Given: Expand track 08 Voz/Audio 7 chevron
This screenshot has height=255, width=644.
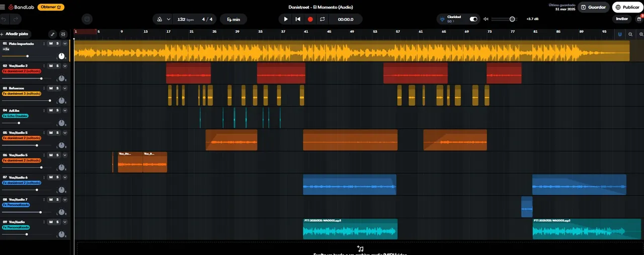Looking at the screenshot, I should coord(65,200).
